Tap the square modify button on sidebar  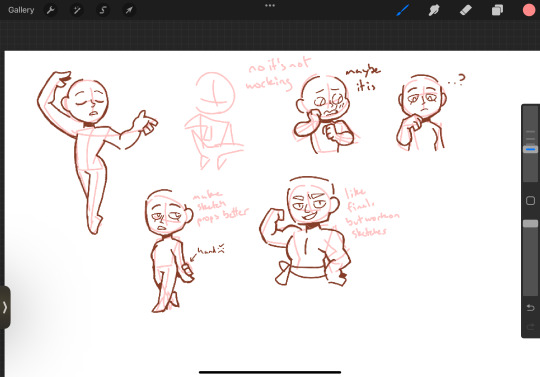coord(530,200)
